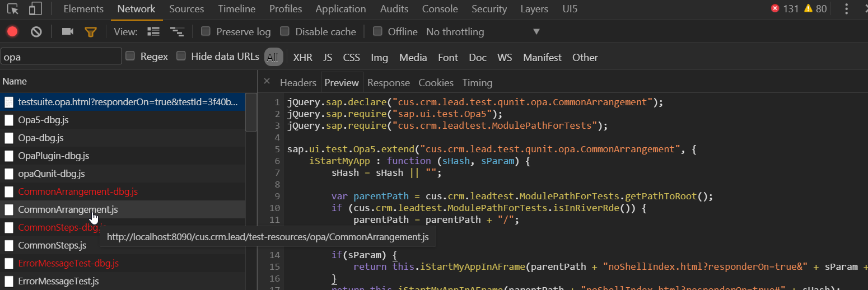The image size is (868, 290).
Task: Select the CommonSteps.js request row
Action: coord(123,245)
